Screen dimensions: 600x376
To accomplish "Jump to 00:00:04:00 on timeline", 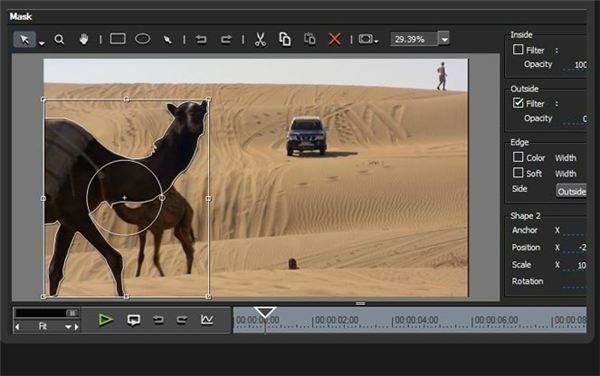I will 416,320.
